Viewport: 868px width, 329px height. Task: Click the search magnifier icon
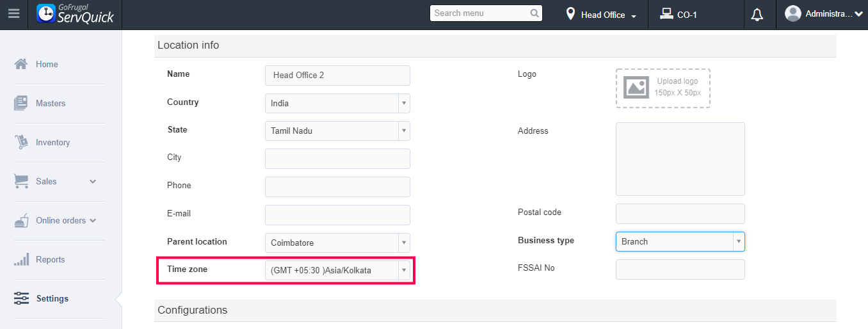534,13
